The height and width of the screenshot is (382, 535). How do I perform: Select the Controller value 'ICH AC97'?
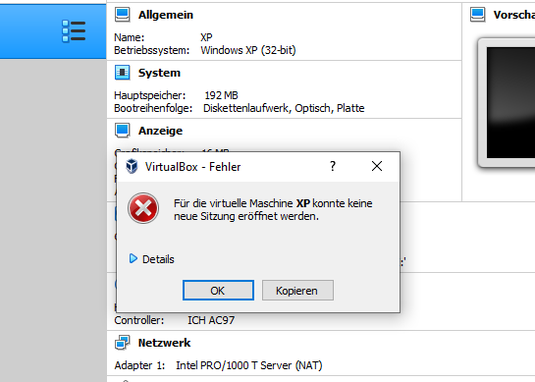[211, 320]
